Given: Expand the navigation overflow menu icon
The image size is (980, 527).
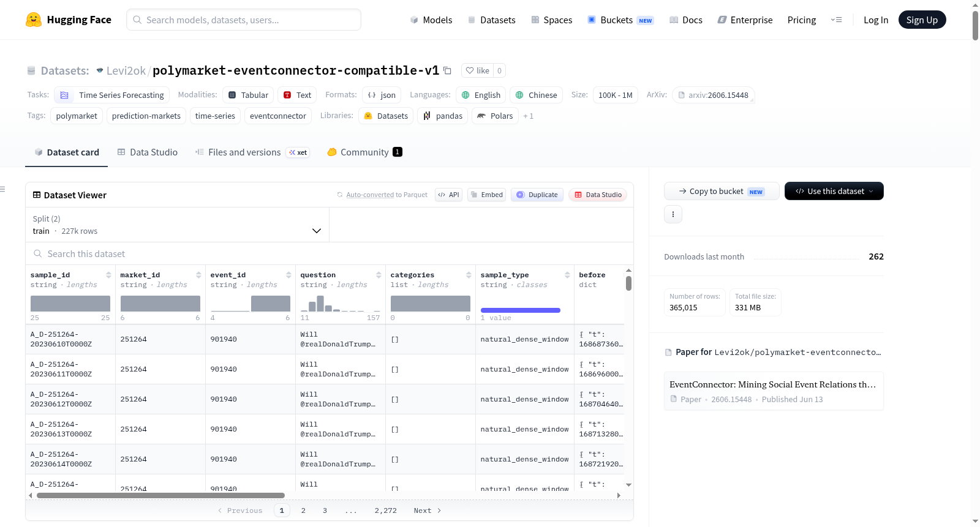Looking at the screenshot, I should (x=836, y=20).
